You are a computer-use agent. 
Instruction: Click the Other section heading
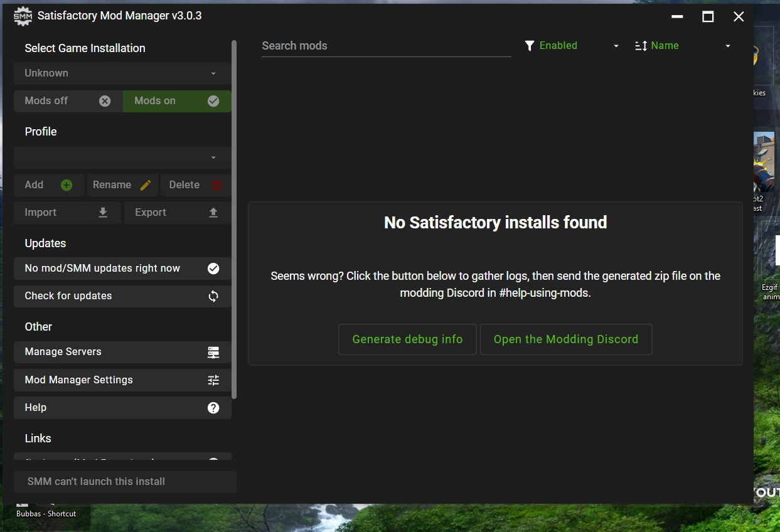[x=38, y=327]
